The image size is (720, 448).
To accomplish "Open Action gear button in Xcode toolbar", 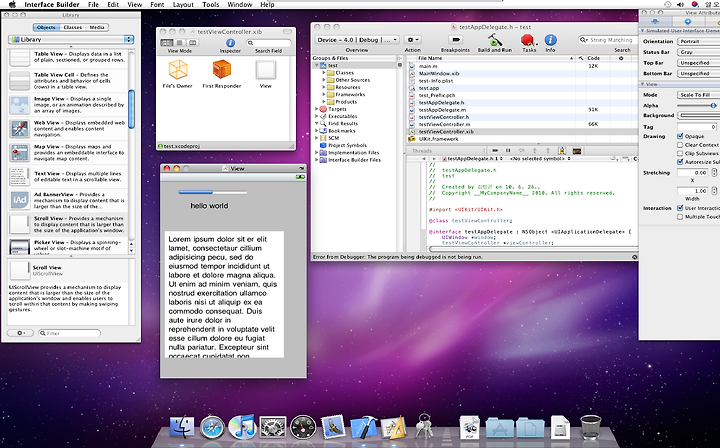I will pos(413,40).
